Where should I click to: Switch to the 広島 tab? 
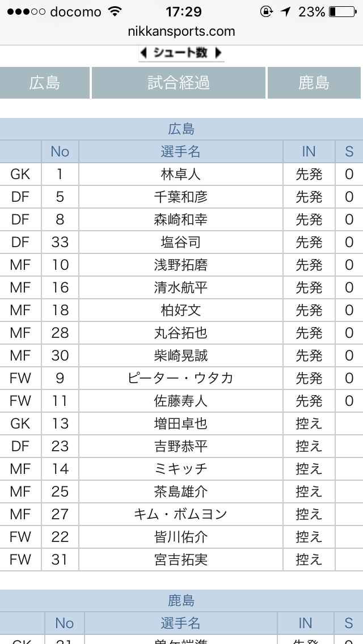tap(45, 83)
